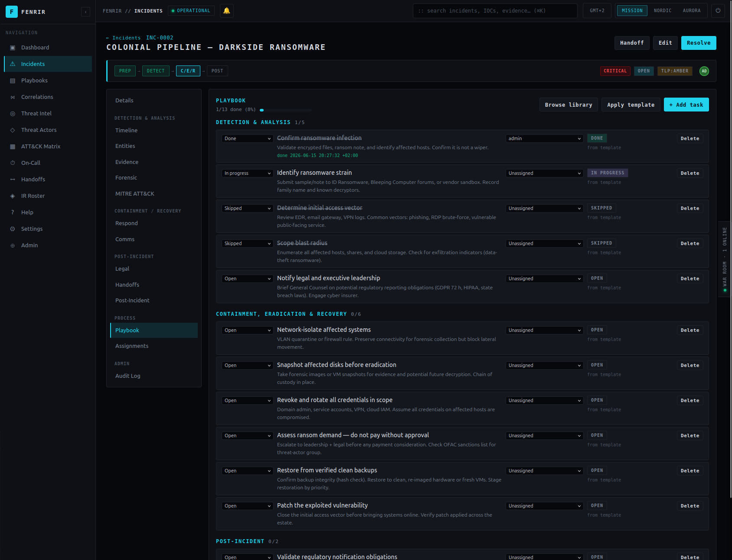The image size is (732, 560).
Task: Collapse the navigation sidebar chevron
Action: coord(86,12)
